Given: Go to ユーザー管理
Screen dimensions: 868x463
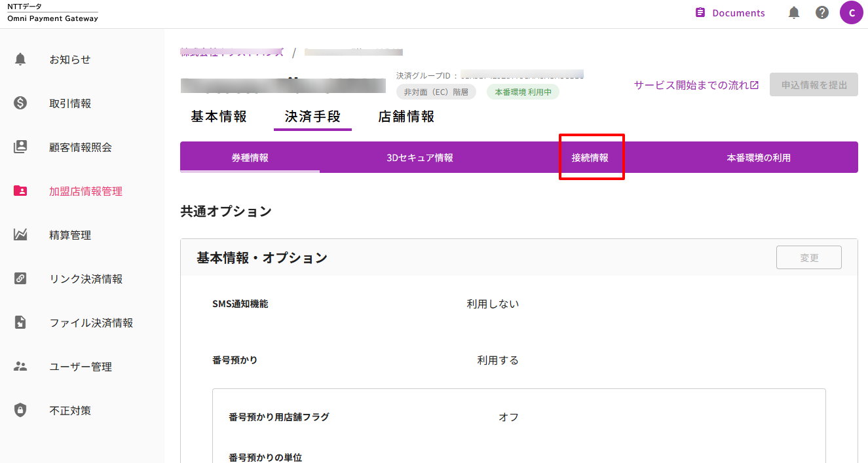Looking at the screenshot, I should [x=81, y=367].
